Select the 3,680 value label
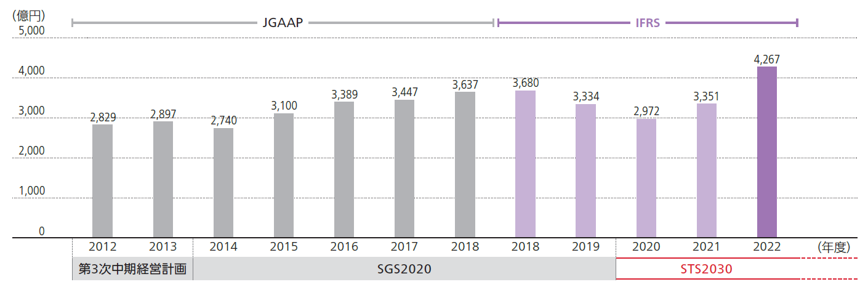The width and height of the screenshot is (868, 287). pos(525,83)
